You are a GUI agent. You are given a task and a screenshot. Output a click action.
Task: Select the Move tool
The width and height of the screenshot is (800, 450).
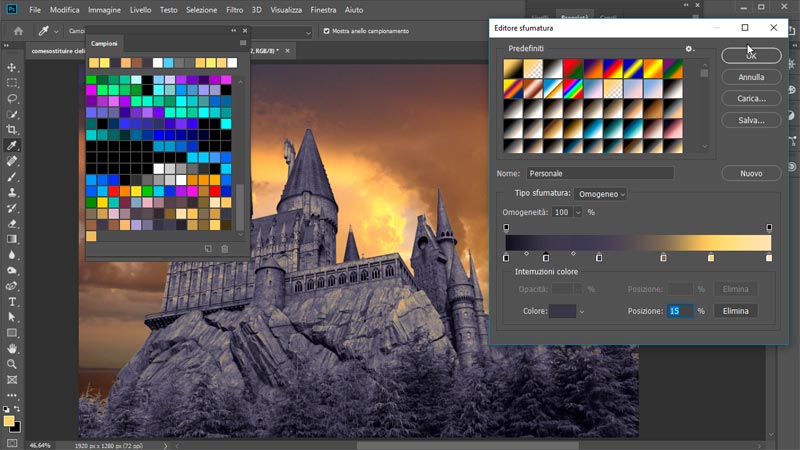(x=12, y=67)
